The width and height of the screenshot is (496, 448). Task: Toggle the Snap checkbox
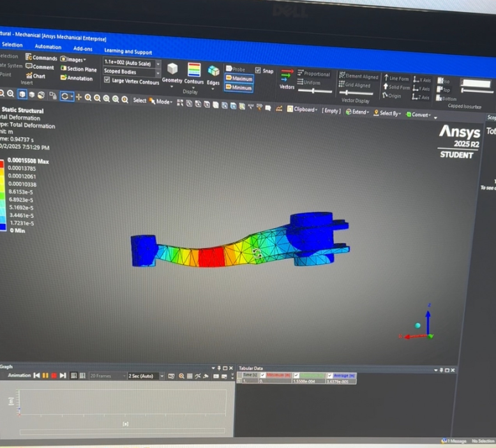(x=258, y=70)
